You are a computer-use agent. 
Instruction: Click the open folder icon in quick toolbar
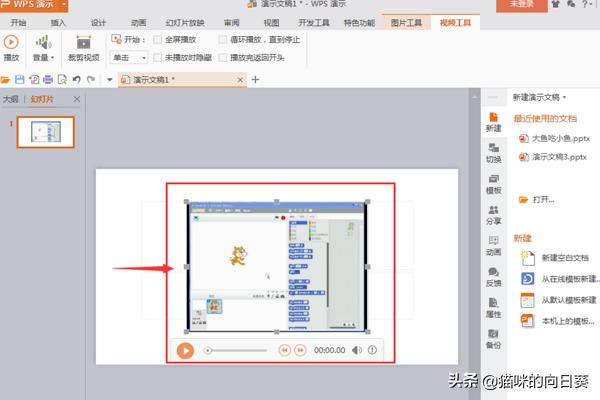5,80
